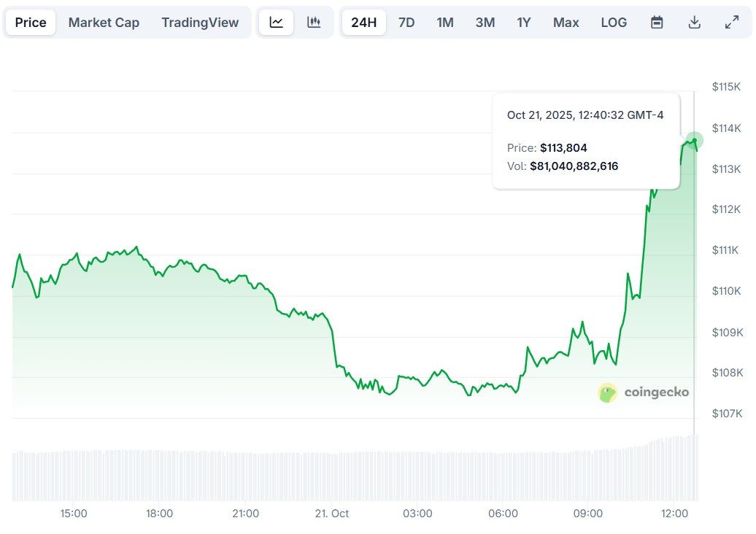Show the 1Y price history

524,23
